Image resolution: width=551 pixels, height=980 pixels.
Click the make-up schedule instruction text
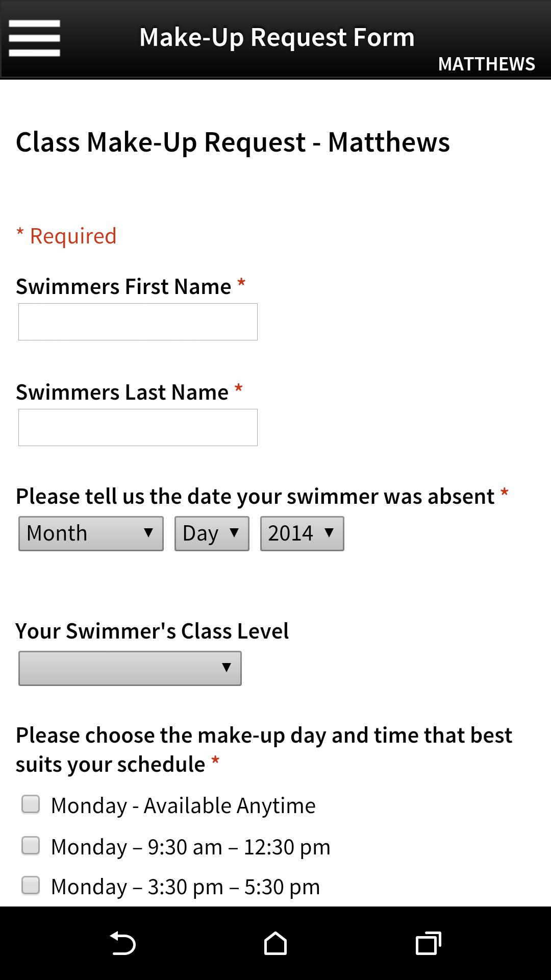pyautogui.click(x=264, y=748)
